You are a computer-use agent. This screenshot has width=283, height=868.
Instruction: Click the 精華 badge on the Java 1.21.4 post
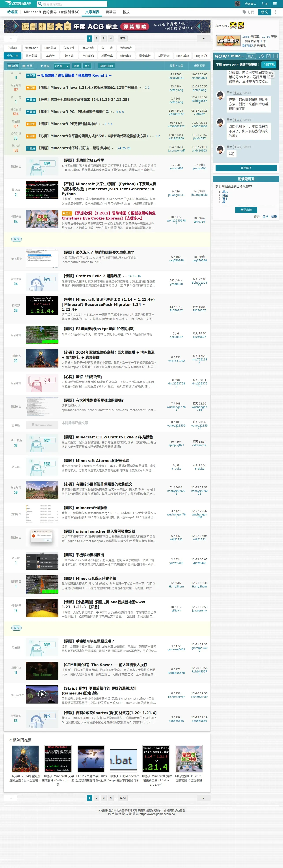click(x=31, y=88)
